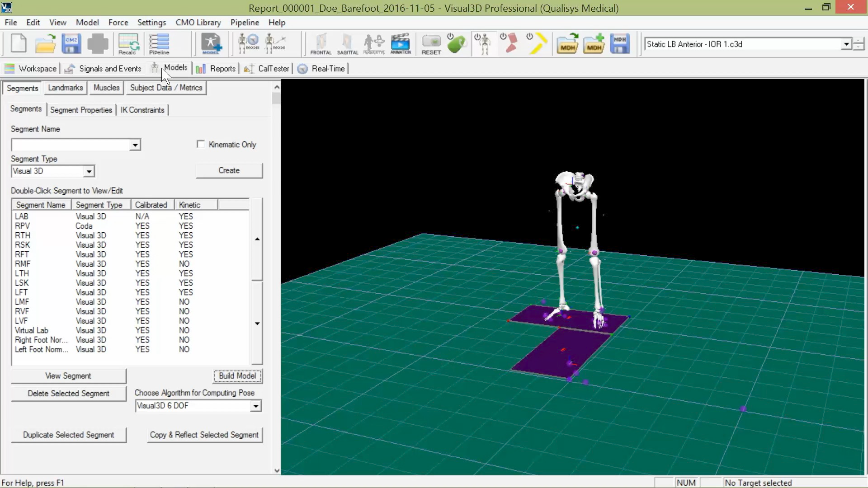The height and width of the screenshot is (488, 868).
Task: Switch to Perspective view icon
Action: pyautogui.click(x=374, y=44)
